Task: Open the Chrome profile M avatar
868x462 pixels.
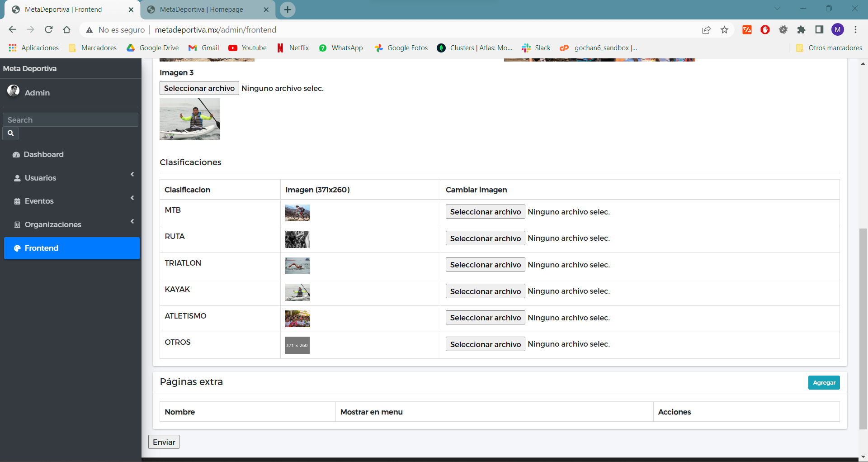Action: click(838, 30)
